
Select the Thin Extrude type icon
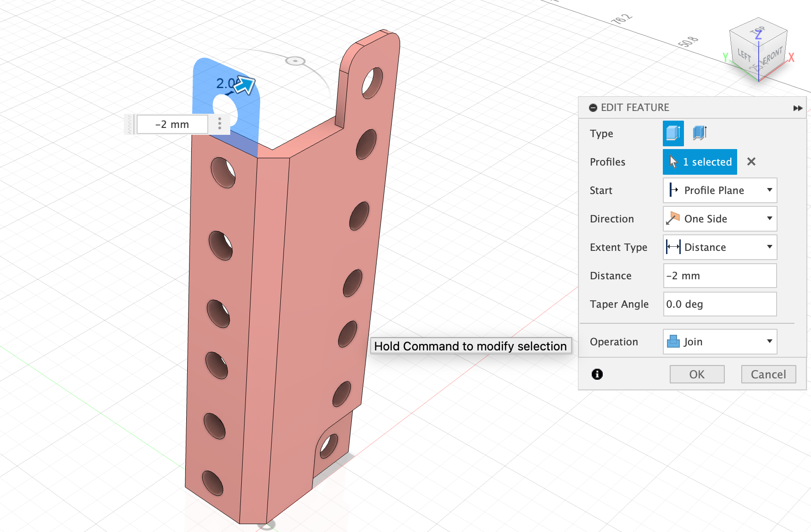coord(700,133)
